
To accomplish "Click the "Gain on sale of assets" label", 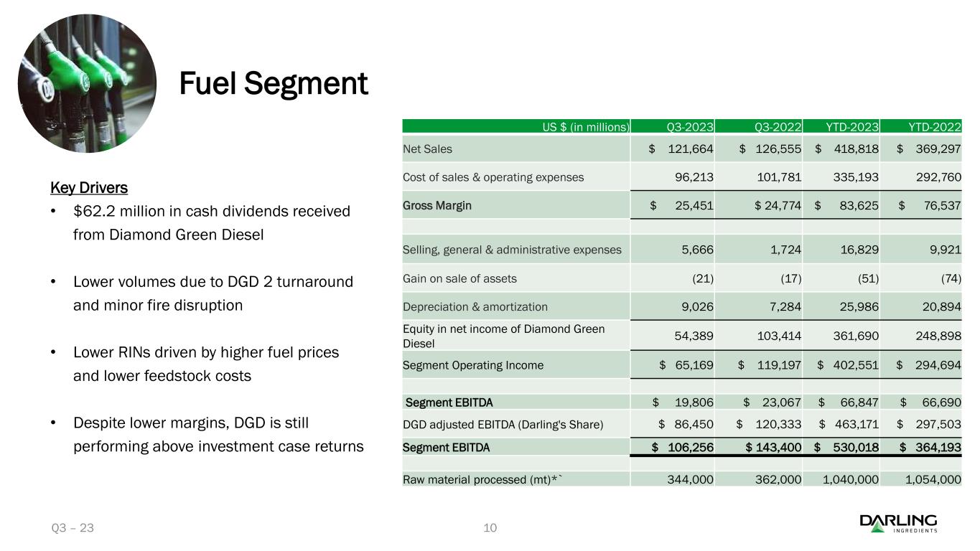I will click(459, 278).
